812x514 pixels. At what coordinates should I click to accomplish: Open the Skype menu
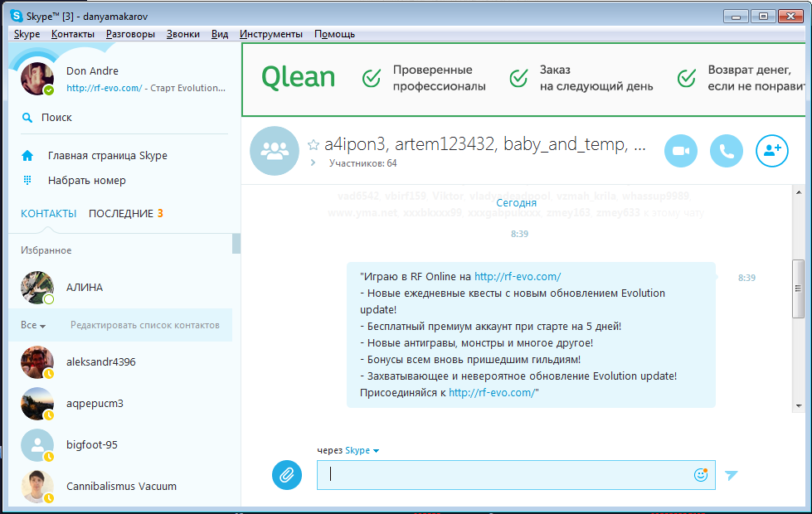tap(27, 34)
